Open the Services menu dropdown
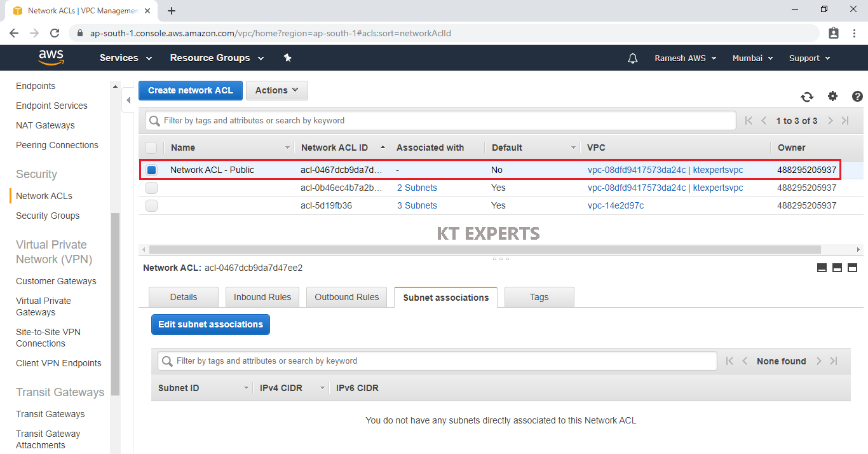The height and width of the screenshot is (454, 868). tap(126, 58)
